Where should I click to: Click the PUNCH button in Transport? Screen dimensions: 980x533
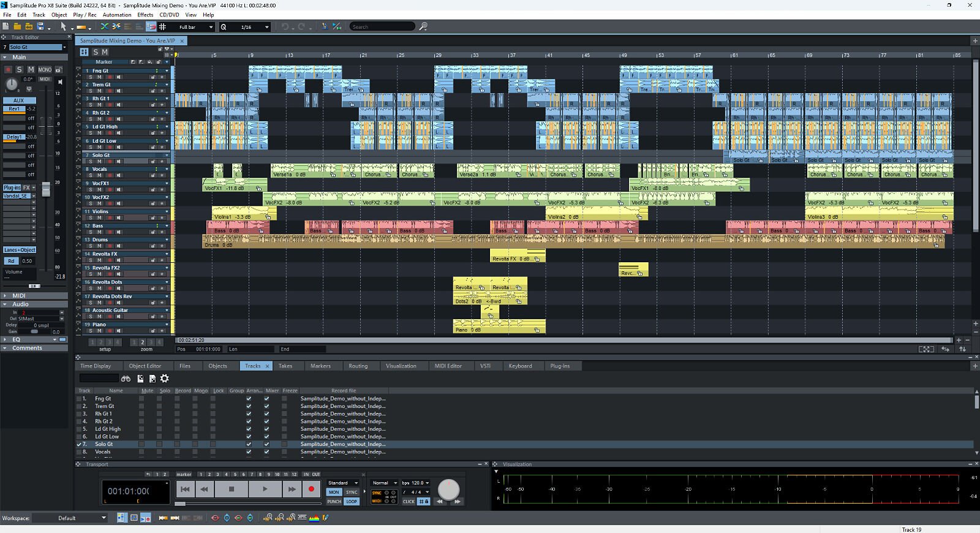[x=334, y=501]
